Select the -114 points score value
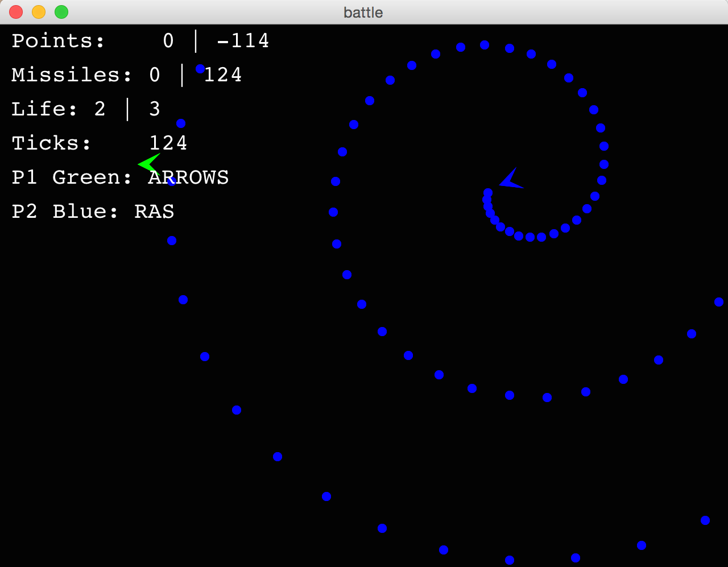Screen dimensions: 728x567 point(243,41)
